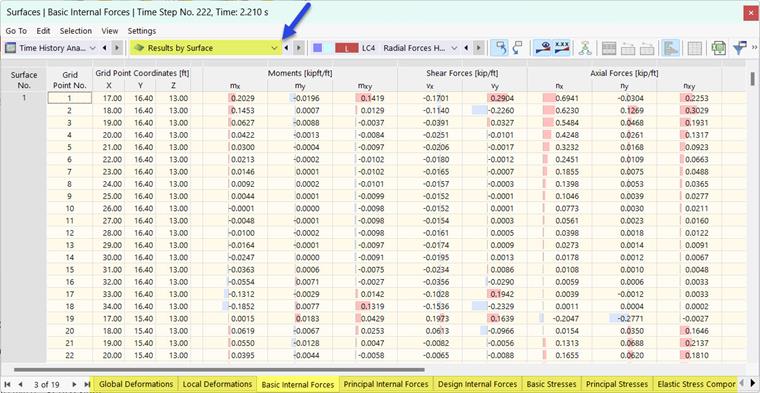Jump to first table tab arrow
Viewport: 760px width, 393px height.
click(8, 384)
